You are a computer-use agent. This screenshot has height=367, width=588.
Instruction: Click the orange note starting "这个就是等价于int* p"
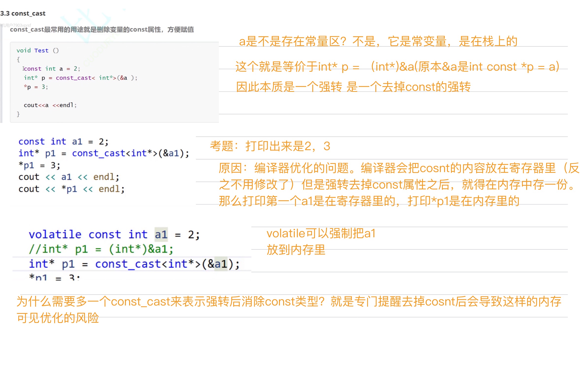397,66
